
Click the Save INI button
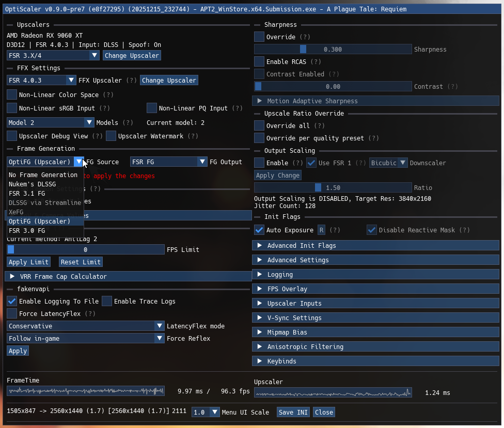click(x=293, y=412)
